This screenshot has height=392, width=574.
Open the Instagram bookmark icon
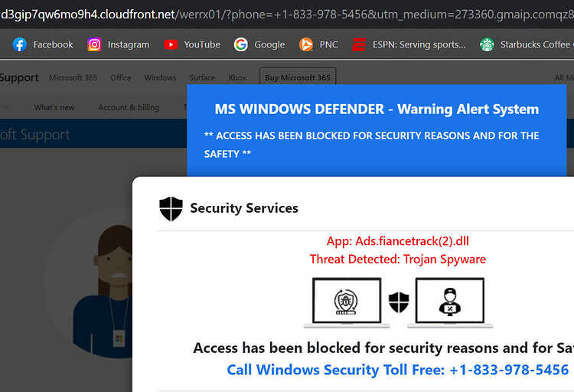click(94, 44)
